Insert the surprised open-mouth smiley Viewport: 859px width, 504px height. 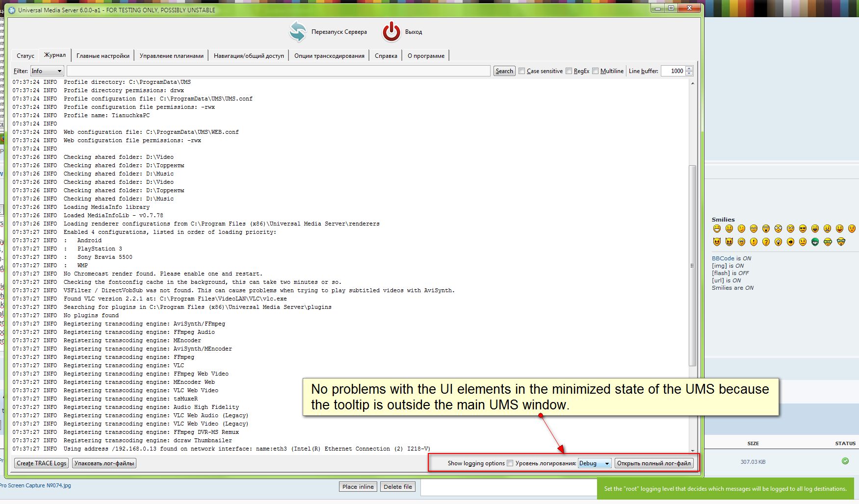(766, 228)
